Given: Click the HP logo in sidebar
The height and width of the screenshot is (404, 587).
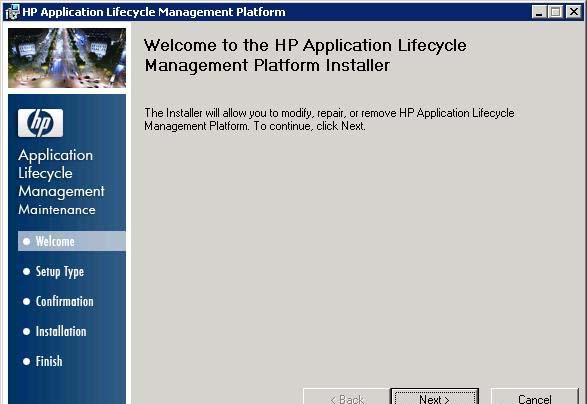Looking at the screenshot, I should point(40,123).
